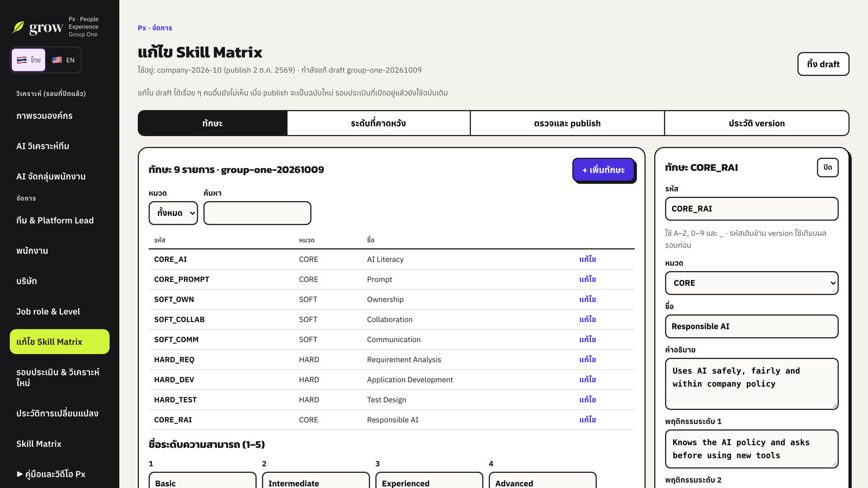The image size is (868, 488).
Task: Select แก้ไข Skill Matrix sidebar item
Action: pos(60,342)
